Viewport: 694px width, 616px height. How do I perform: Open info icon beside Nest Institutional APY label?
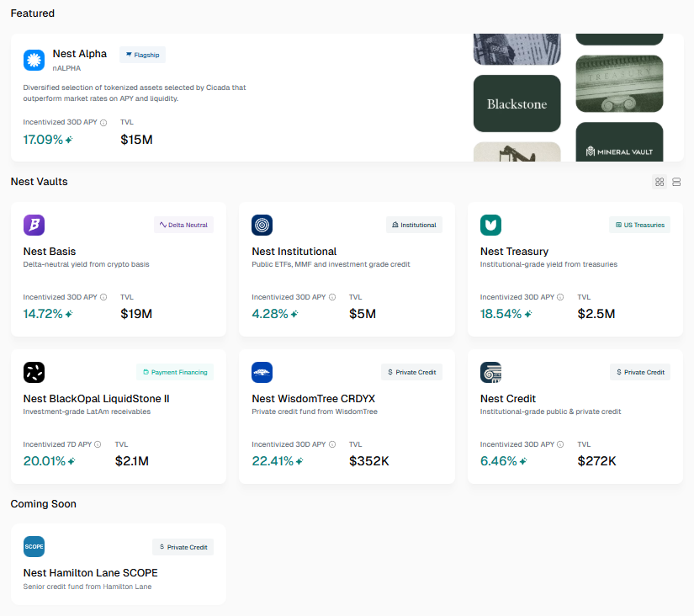332,297
